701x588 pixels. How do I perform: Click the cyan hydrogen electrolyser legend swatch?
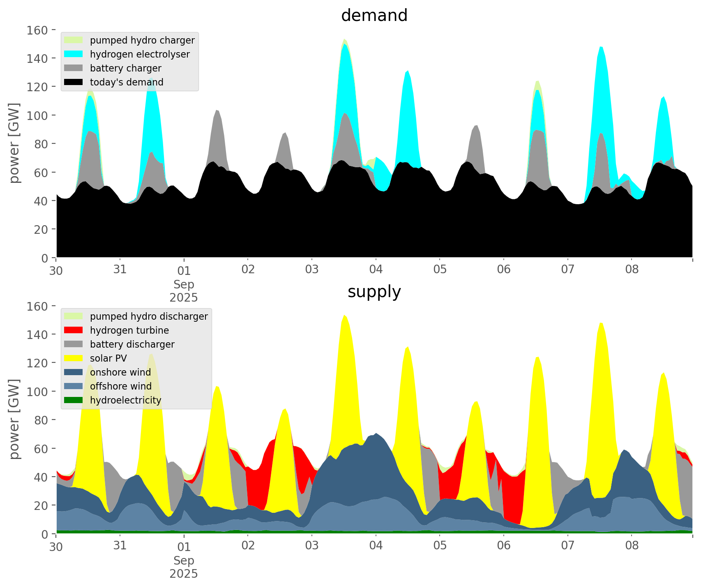tap(74, 54)
